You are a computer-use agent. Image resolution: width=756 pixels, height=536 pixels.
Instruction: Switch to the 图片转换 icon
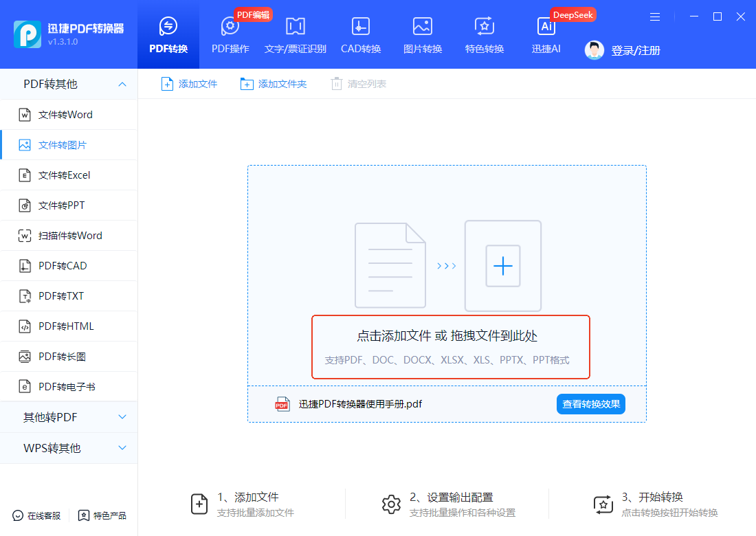tap(423, 27)
